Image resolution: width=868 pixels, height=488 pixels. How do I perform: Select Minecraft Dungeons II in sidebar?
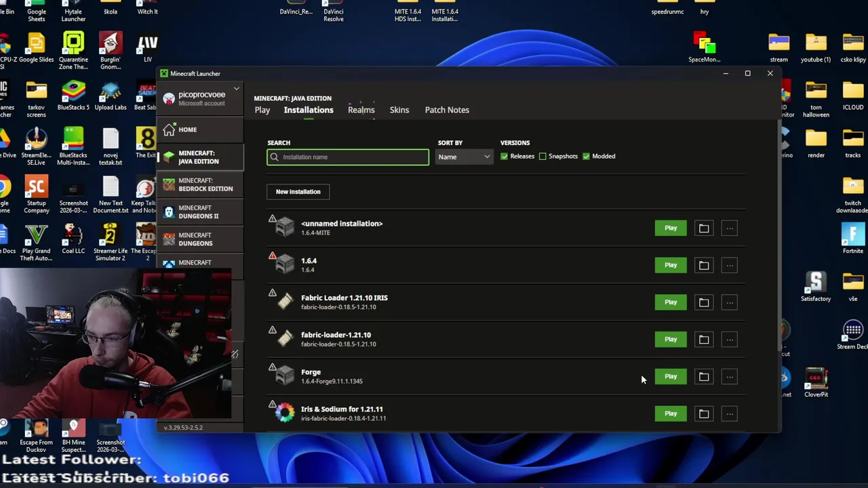(x=200, y=212)
